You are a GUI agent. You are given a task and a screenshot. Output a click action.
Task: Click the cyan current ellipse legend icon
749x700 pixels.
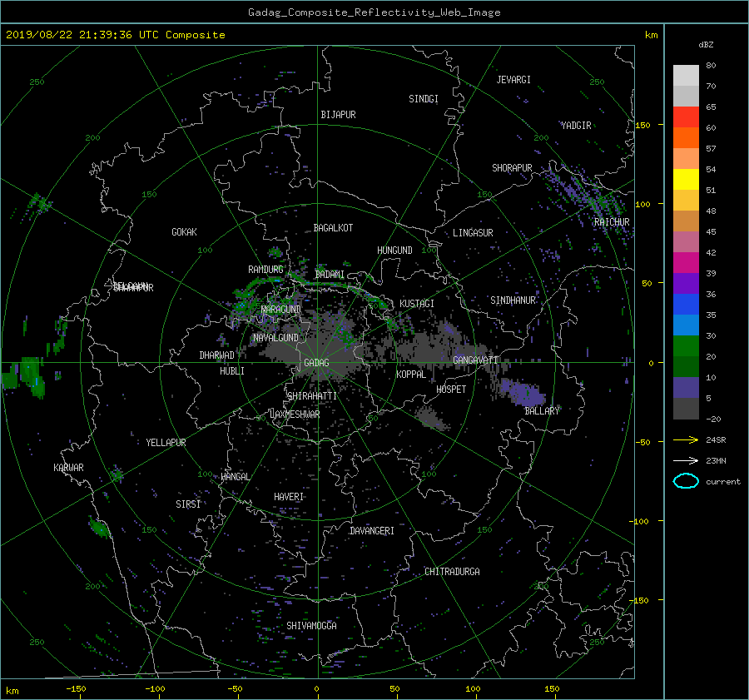[686, 481]
